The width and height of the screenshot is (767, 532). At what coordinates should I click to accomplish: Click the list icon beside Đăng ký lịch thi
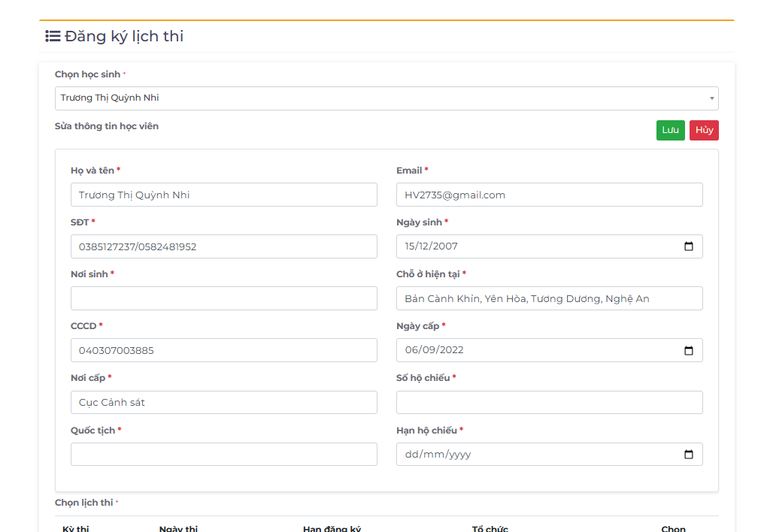tap(53, 36)
